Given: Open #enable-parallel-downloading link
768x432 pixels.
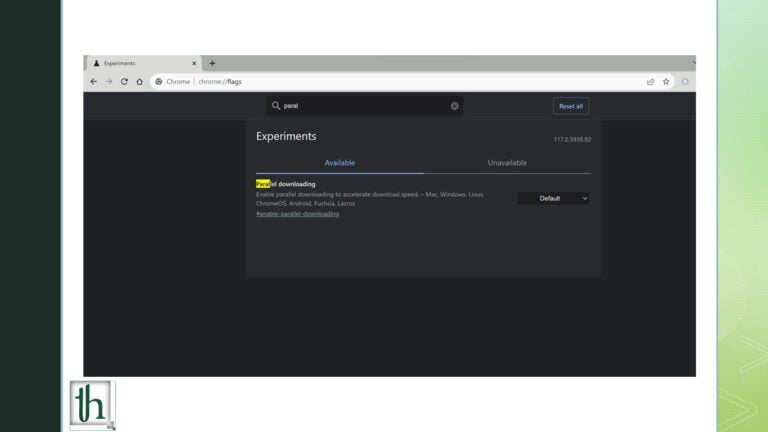Looking at the screenshot, I should tap(297, 214).
